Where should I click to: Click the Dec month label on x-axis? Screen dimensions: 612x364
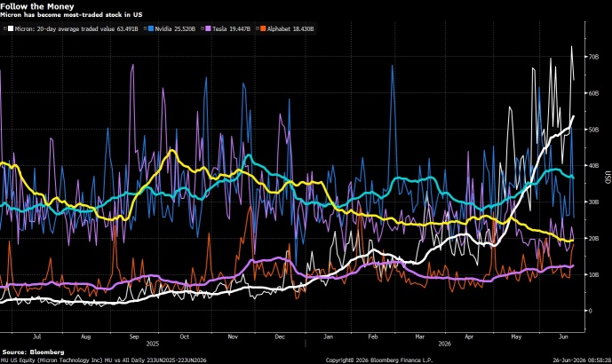point(280,336)
